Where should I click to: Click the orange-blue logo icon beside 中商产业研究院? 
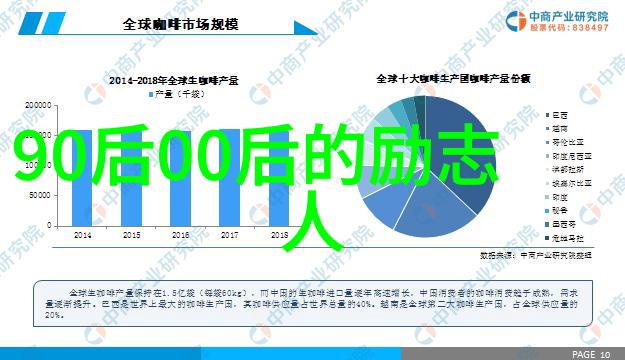point(515,21)
